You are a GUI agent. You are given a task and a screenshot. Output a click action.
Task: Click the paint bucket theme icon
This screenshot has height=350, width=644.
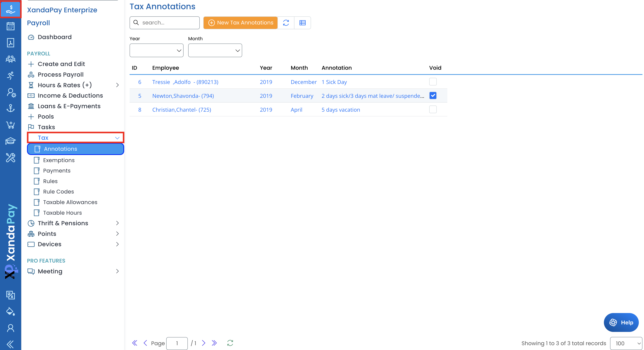coord(10,311)
